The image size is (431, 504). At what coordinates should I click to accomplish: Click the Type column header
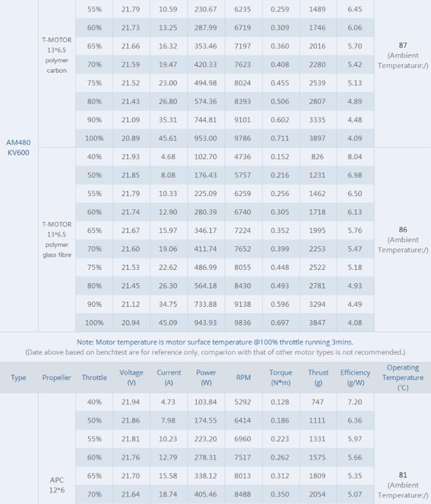[18, 377]
